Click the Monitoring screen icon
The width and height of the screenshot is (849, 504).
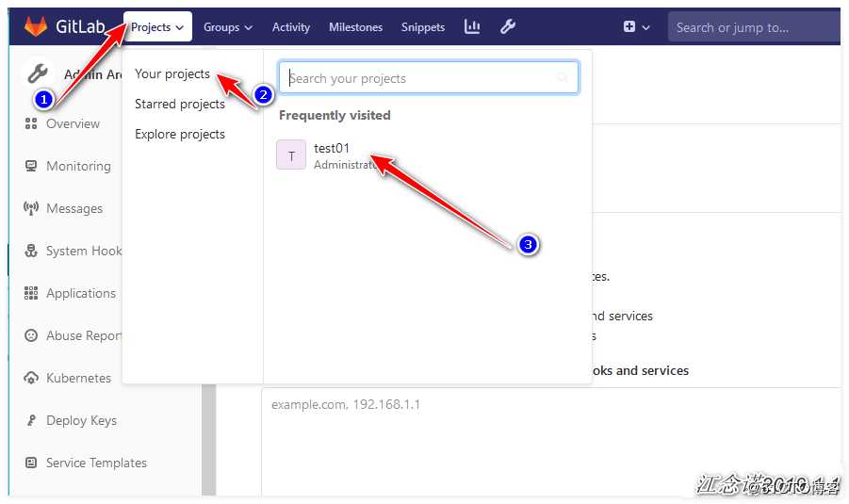pyautogui.click(x=31, y=166)
